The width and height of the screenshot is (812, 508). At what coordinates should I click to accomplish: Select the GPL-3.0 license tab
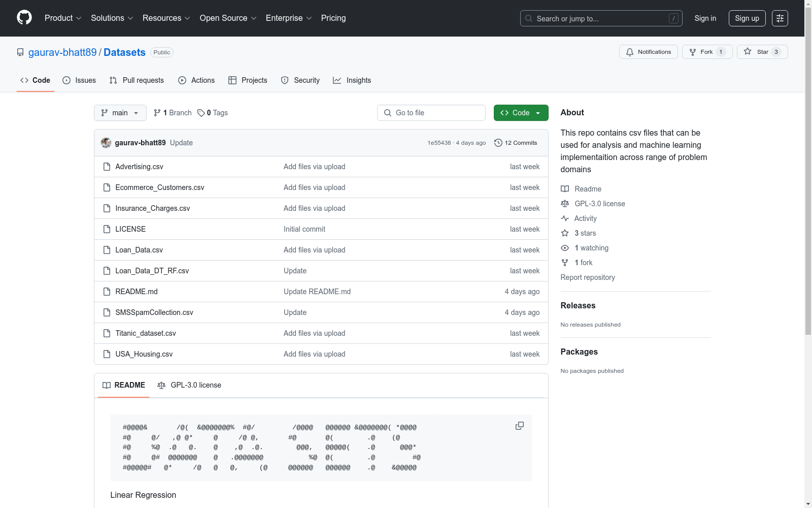[x=189, y=385]
